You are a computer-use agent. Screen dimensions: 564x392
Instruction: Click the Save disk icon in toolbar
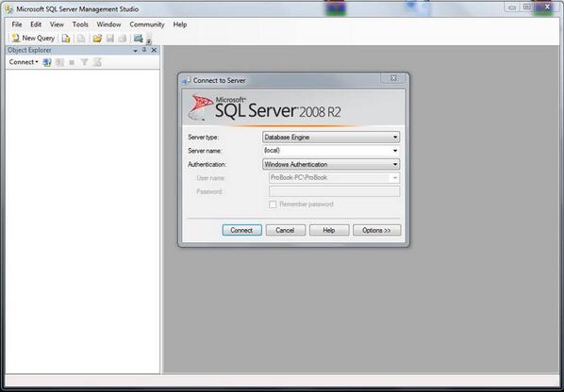coord(110,38)
